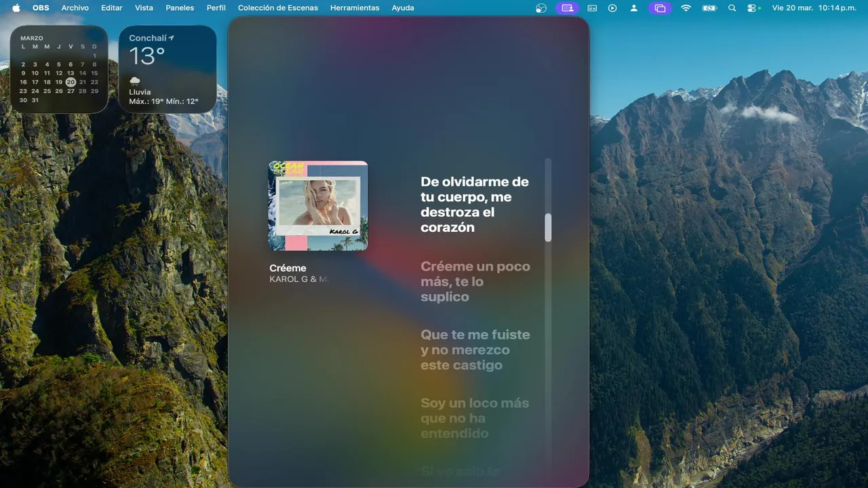Click the artist name KAROL G
This screenshot has width=868, height=488.
point(298,279)
